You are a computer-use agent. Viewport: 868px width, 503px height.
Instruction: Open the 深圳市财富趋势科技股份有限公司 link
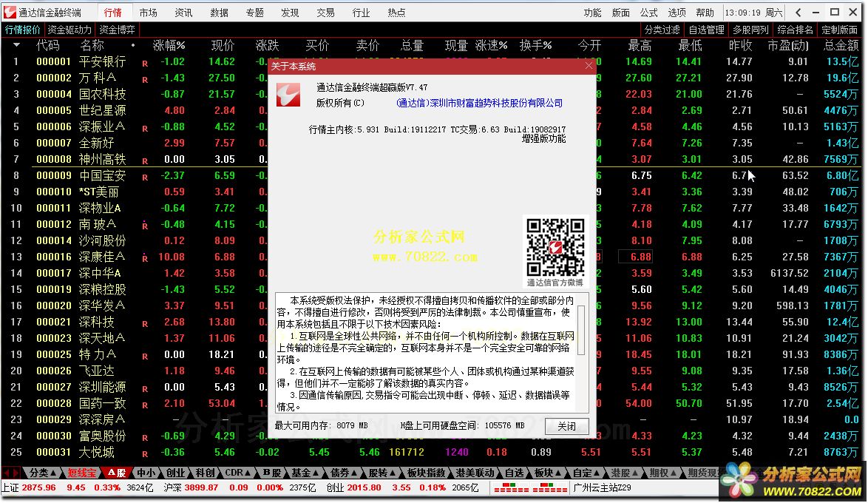click(x=479, y=103)
